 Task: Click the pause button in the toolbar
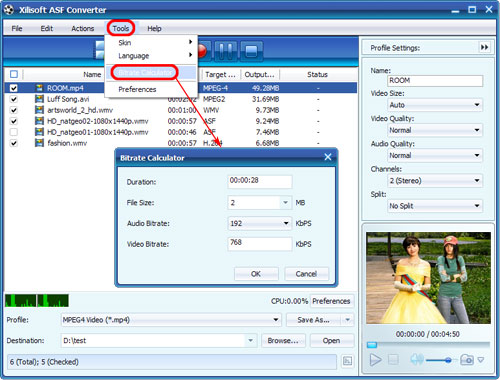click(x=226, y=51)
